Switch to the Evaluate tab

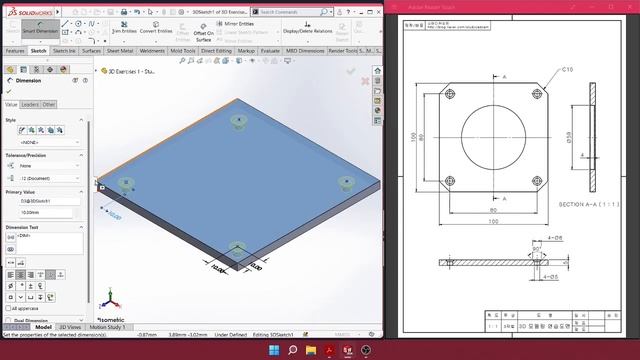[270, 51]
